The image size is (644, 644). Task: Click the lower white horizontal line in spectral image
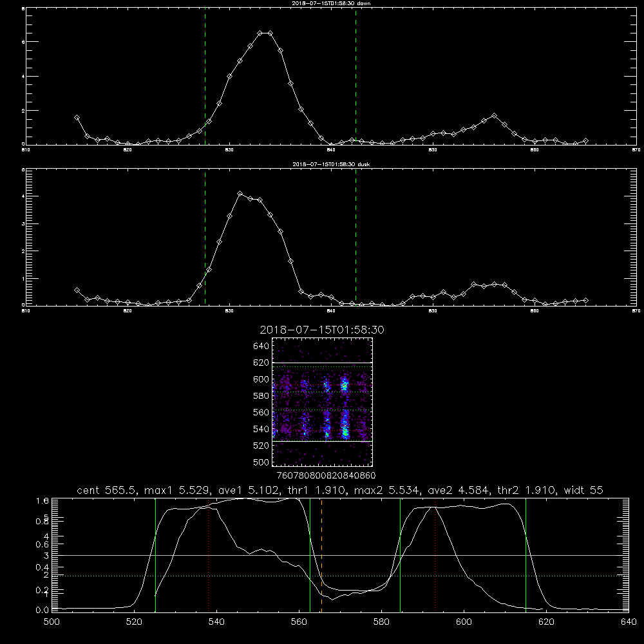(x=323, y=441)
